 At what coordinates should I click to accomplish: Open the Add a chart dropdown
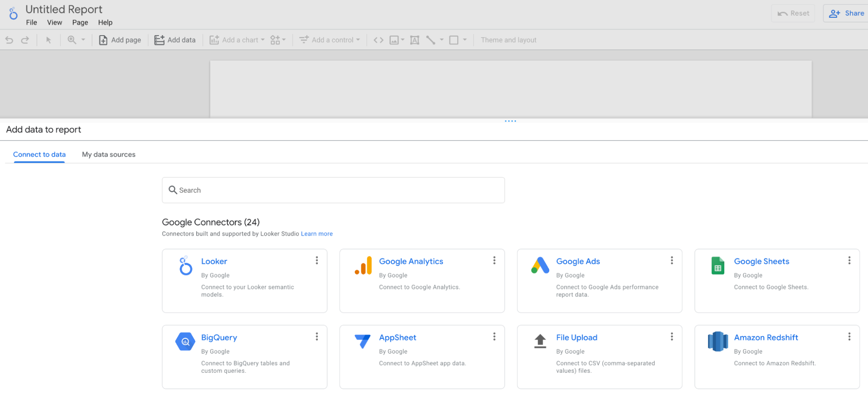click(237, 40)
